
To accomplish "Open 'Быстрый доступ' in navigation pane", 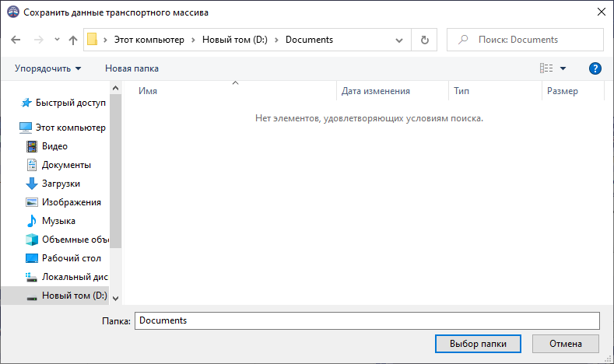I will (x=71, y=103).
